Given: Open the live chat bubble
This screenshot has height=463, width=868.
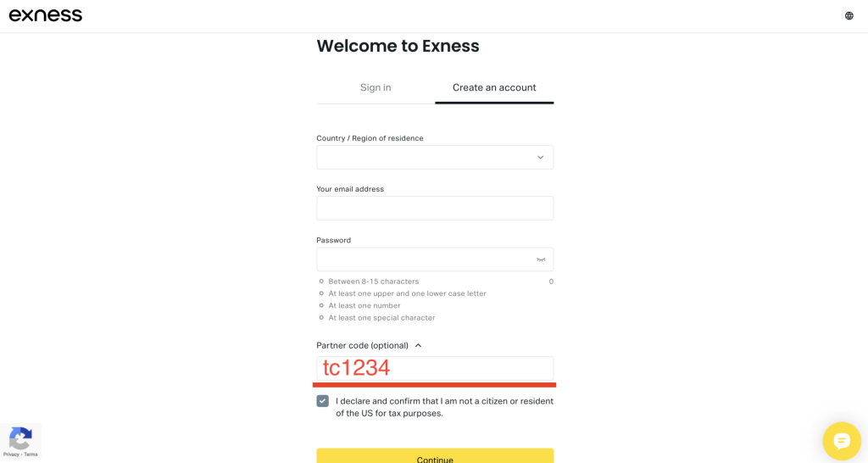Looking at the screenshot, I should [841, 440].
